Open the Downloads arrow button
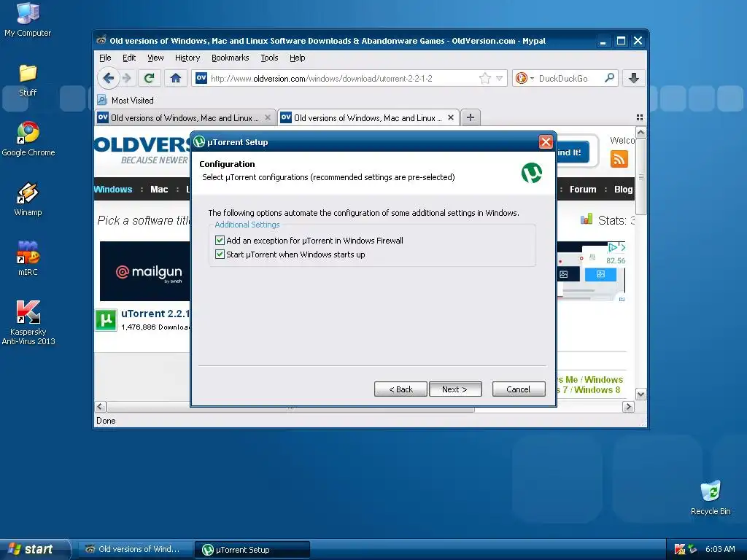This screenshot has width=747, height=560. [x=634, y=78]
